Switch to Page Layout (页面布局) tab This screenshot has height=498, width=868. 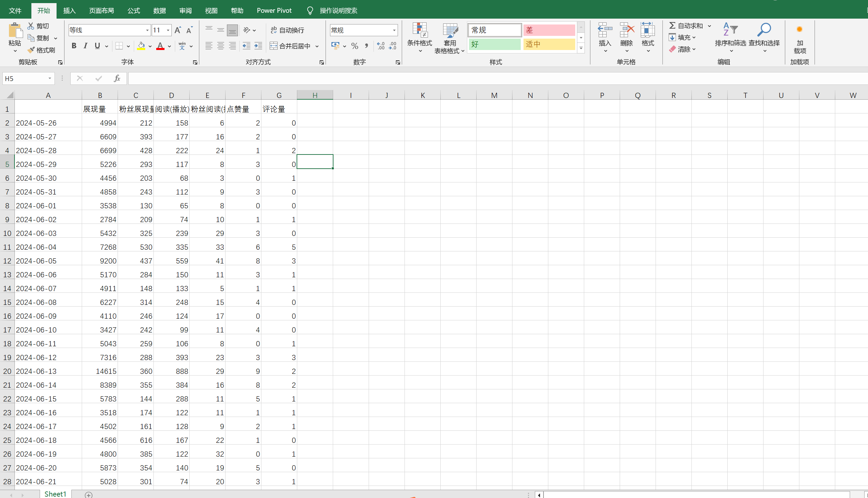101,10
